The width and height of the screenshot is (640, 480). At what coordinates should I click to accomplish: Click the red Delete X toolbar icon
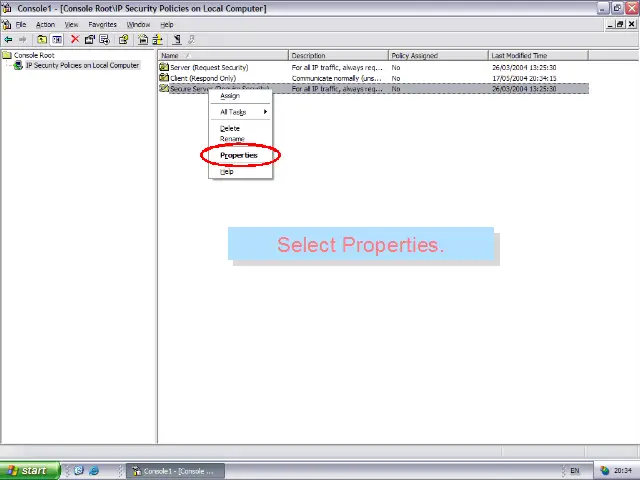[x=74, y=40]
